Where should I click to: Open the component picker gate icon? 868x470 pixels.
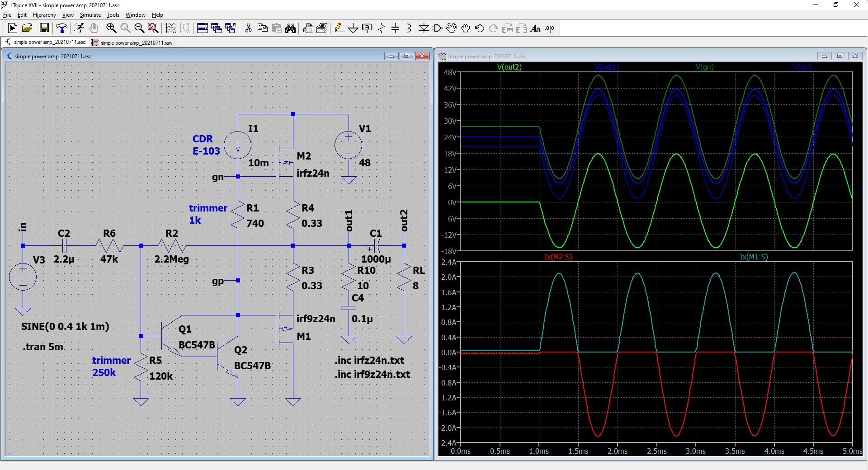click(438, 28)
